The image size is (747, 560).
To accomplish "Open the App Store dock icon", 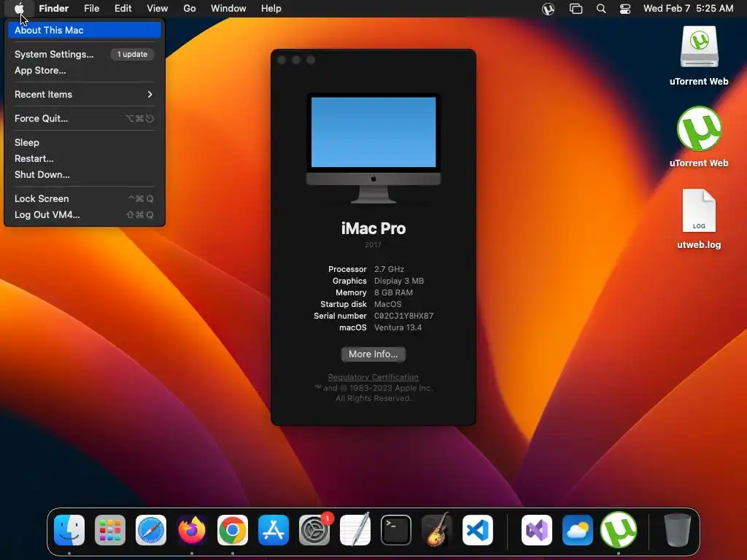I will [x=274, y=529].
